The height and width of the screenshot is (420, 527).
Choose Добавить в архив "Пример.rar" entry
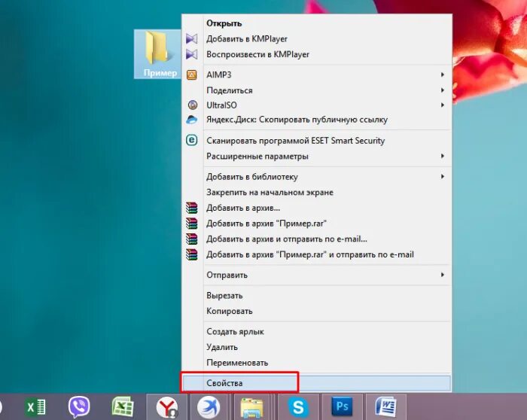[x=317, y=224]
